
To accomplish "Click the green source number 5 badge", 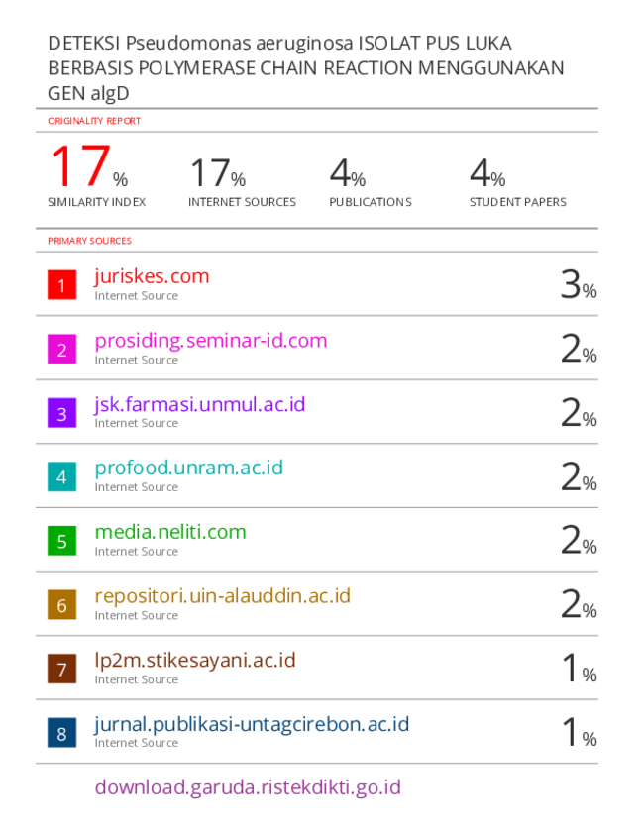I will pos(61,541).
